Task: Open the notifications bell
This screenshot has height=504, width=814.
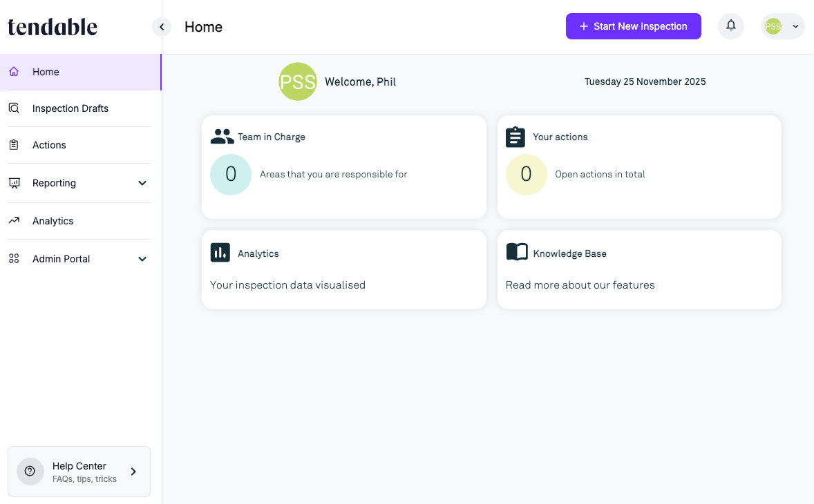Action: click(730, 26)
